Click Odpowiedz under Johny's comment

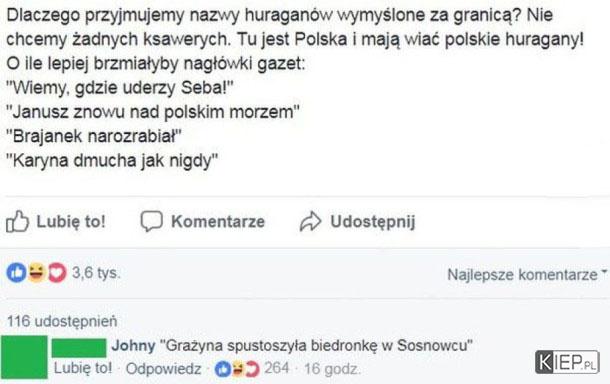click(x=164, y=369)
